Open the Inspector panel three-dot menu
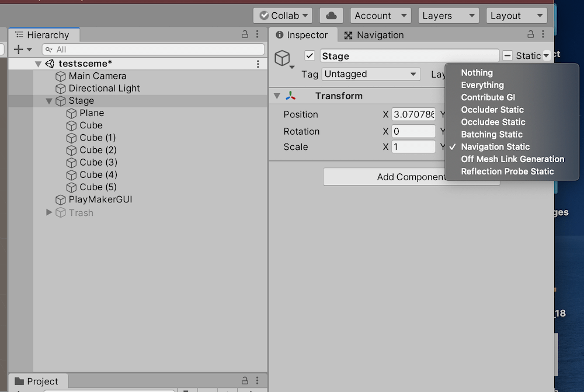This screenshot has width=584, height=392. (543, 35)
